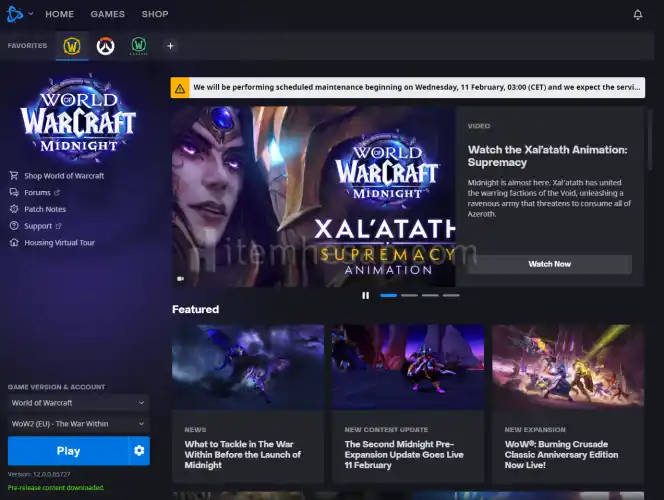This screenshot has width=664, height=500.
Task: Open Housing Virtual Tour link
Action: [59, 243]
